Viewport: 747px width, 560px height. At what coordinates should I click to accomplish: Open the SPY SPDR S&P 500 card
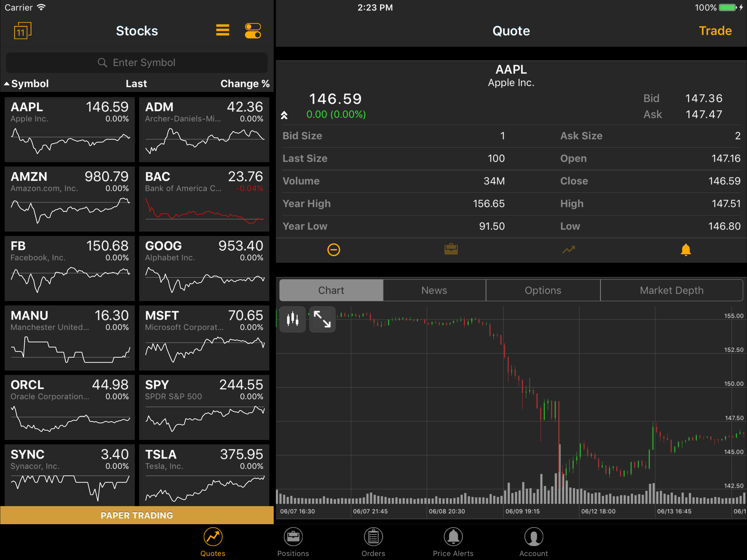pos(204,407)
